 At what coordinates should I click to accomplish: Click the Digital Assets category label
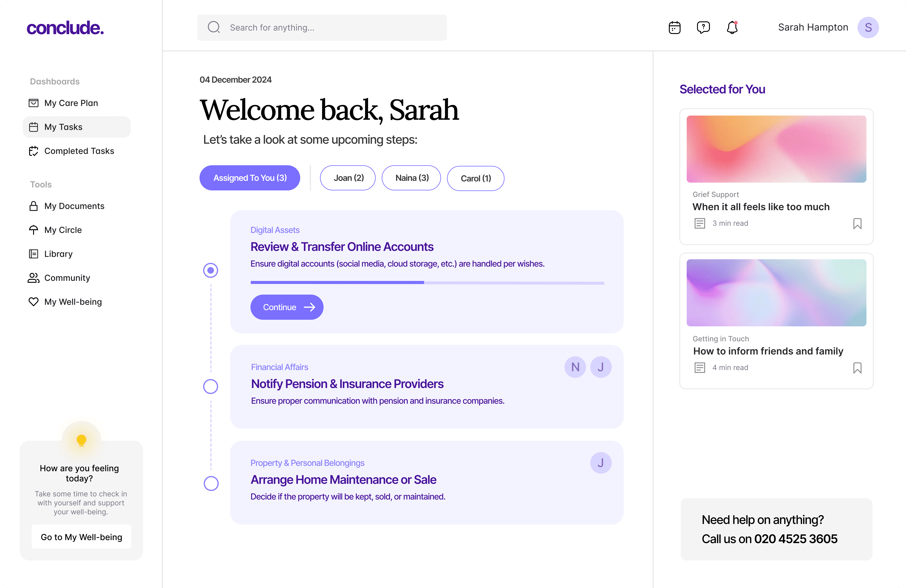(x=275, y=230)
